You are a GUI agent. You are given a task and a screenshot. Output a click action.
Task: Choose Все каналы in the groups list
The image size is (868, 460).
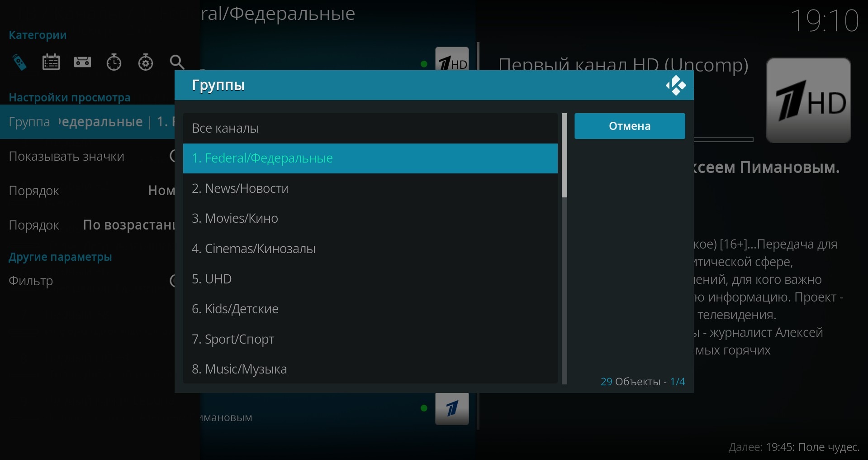[x=370, y=128]
